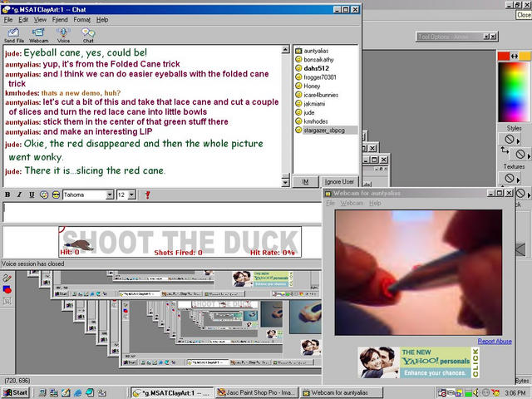Click the Report Abuse link
This screenshot has width=532, height=399.
495,342
